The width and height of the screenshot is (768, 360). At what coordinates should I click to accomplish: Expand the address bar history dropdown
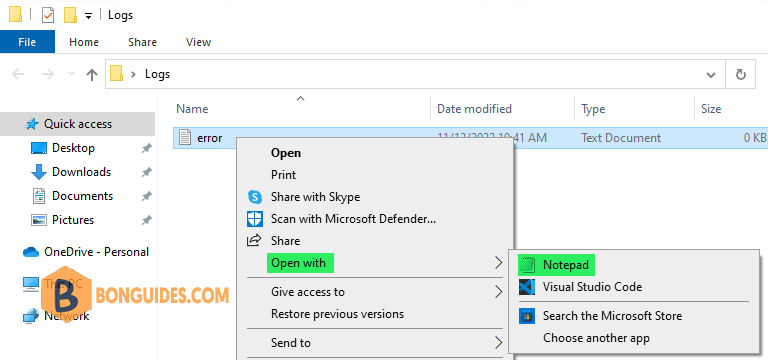[x=711, y=74]
